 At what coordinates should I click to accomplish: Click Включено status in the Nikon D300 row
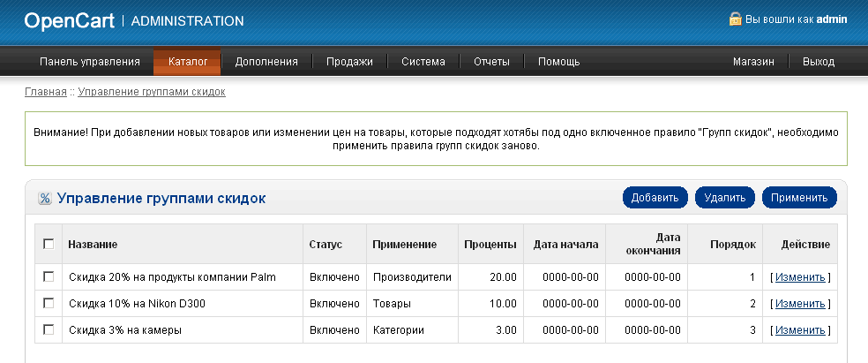tap(334, 304)
